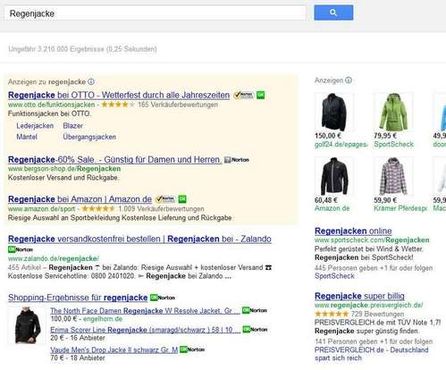Click Norton badge next to OTTO ad
446x370 pixels.
[x=244, y=95]
